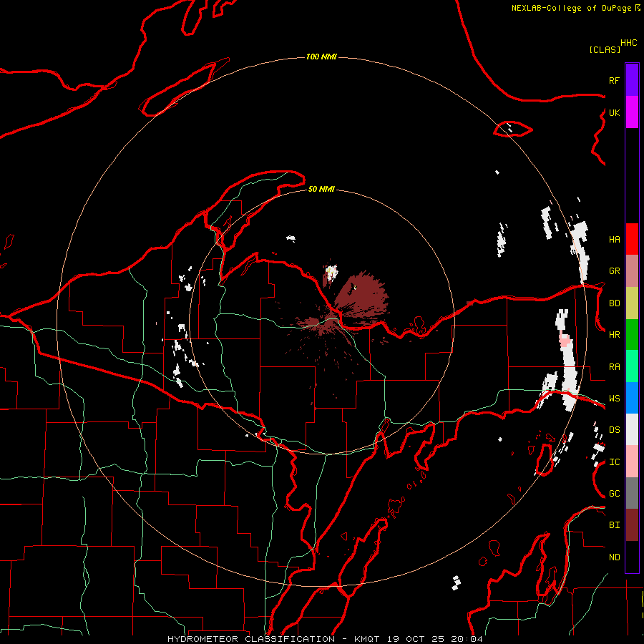Click the HHC product label

(x=628, y=43)
